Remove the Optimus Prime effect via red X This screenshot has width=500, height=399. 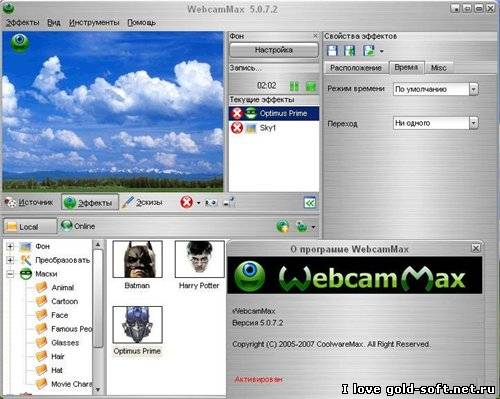tap(237, 113)
